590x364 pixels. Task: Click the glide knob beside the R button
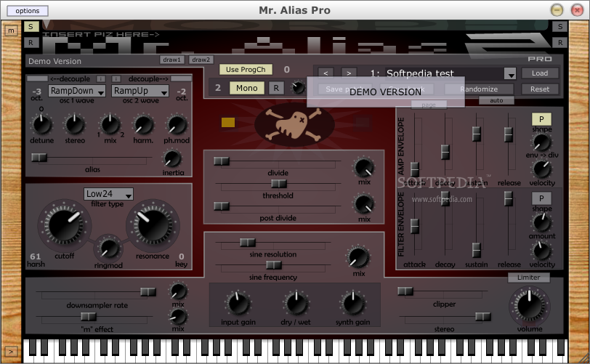point(299,88)
